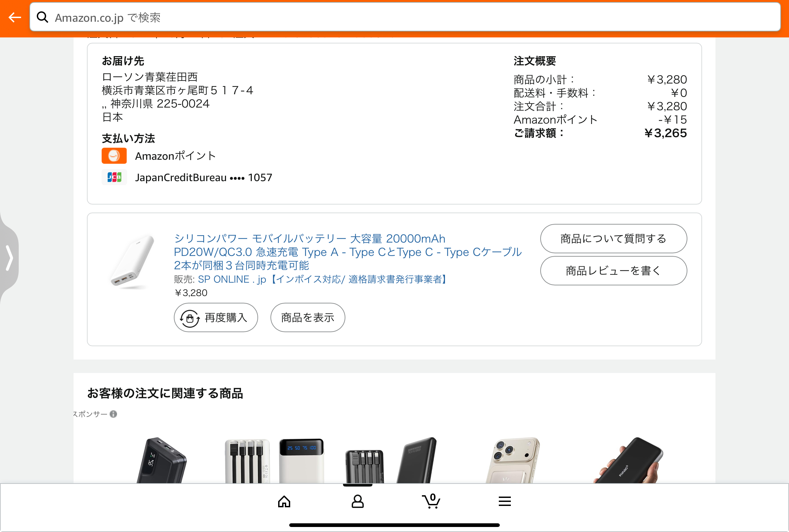Open the hamburger menu icon
The image size is (789, 532).
pyautogui.click(x=504, y=501)
